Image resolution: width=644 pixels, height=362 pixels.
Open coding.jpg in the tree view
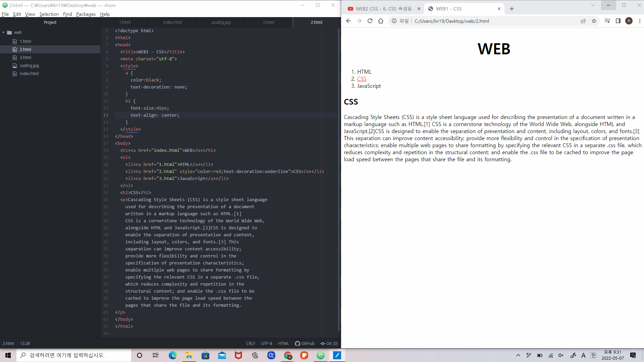[x=29, y=66]
